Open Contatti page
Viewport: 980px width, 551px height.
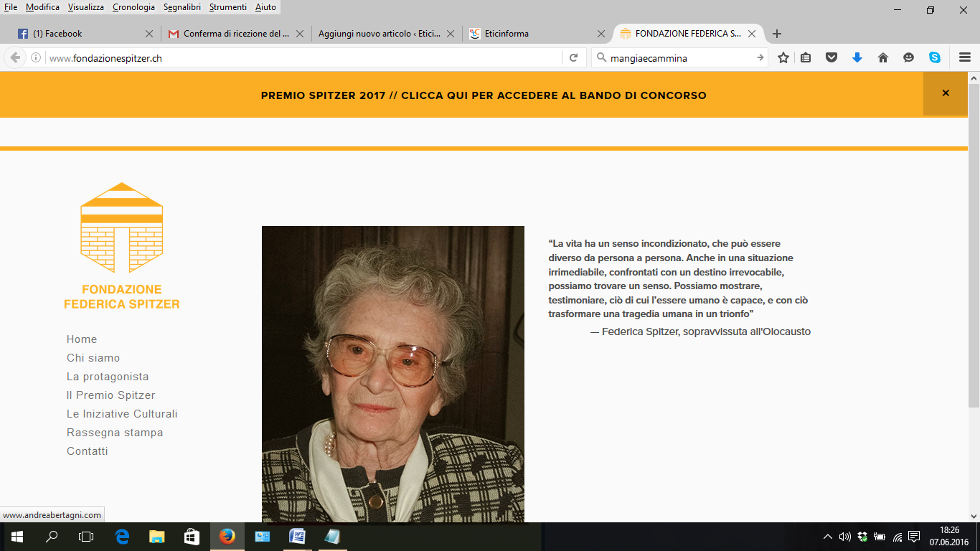88,451
